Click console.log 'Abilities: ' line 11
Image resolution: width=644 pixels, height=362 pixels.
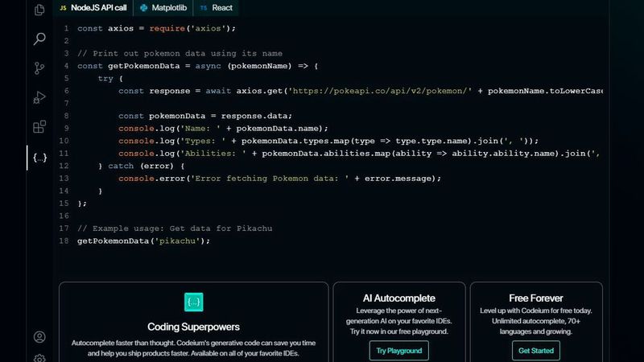coord(359,154)
